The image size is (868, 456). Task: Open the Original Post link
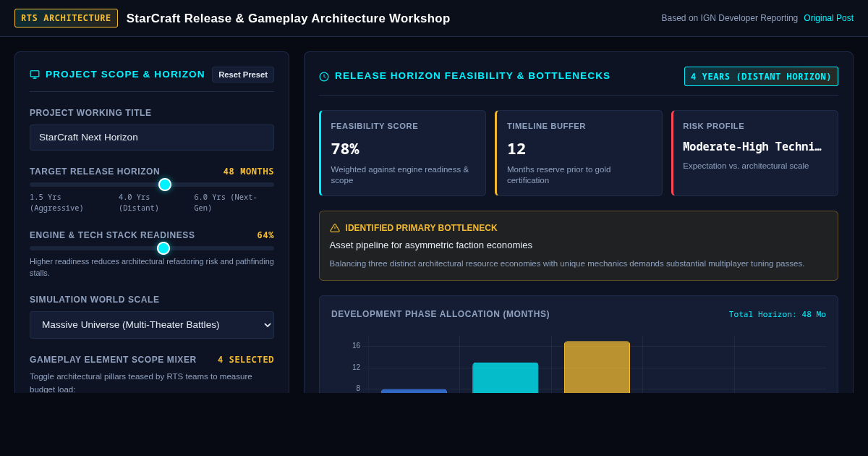point(828,18)
